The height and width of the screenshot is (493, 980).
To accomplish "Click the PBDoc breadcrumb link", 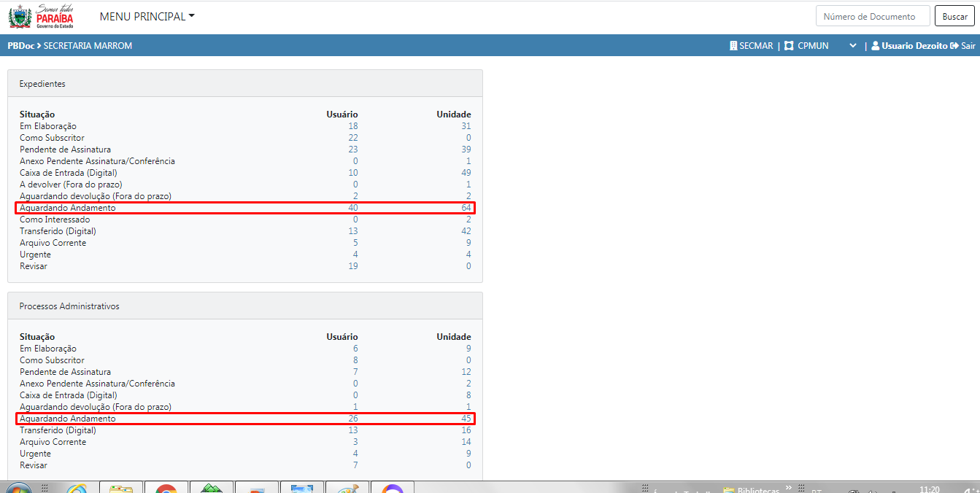I will click(x=21, y=46).
